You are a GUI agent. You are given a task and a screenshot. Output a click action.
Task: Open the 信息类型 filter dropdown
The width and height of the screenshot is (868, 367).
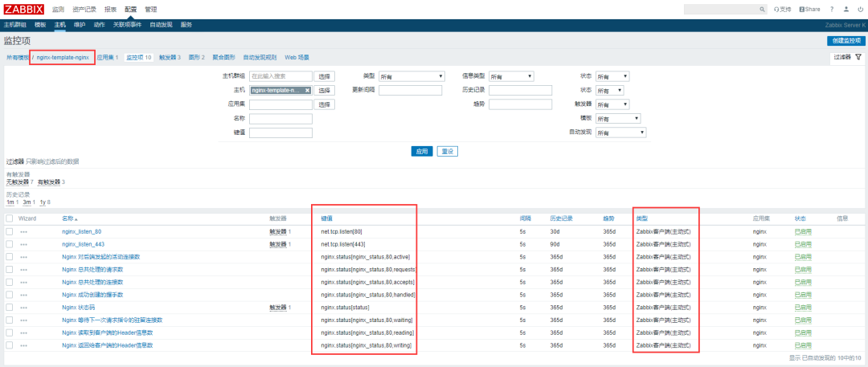click(511, 76)
